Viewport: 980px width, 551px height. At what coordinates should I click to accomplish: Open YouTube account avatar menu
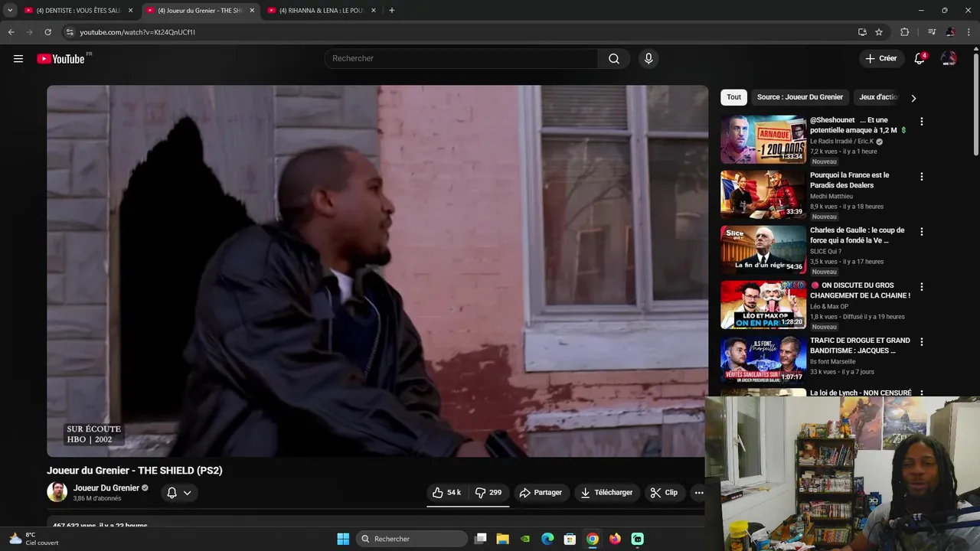(949, 59)
